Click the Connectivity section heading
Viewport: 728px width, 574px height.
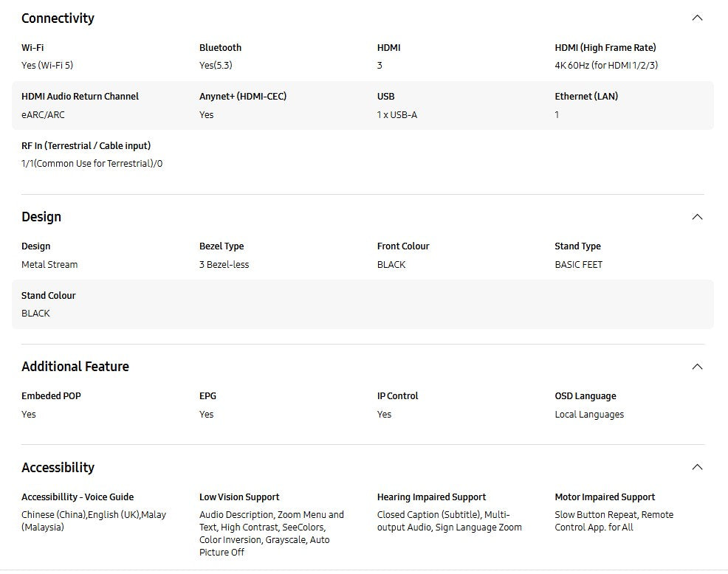58,18
